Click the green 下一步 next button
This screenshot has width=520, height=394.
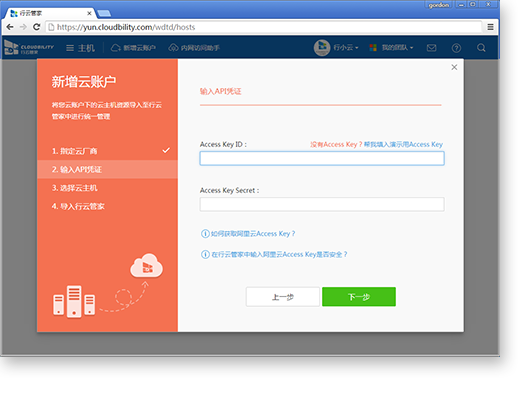pyautogui.click(x=359, y=297)
